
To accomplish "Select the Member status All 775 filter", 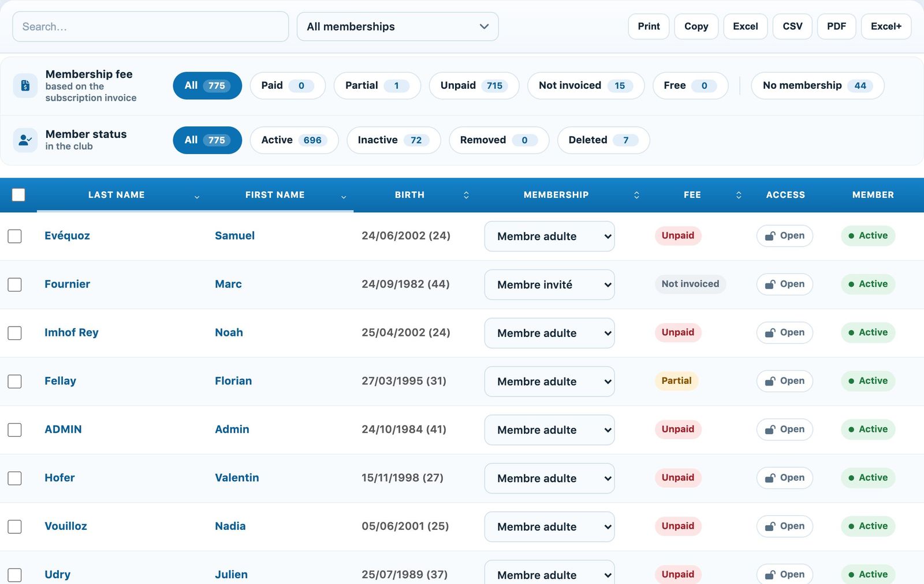I will 207,140.
